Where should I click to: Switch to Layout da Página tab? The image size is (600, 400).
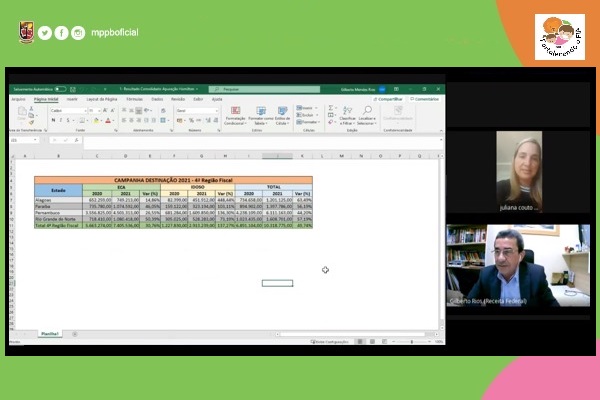tap(102, 99)
